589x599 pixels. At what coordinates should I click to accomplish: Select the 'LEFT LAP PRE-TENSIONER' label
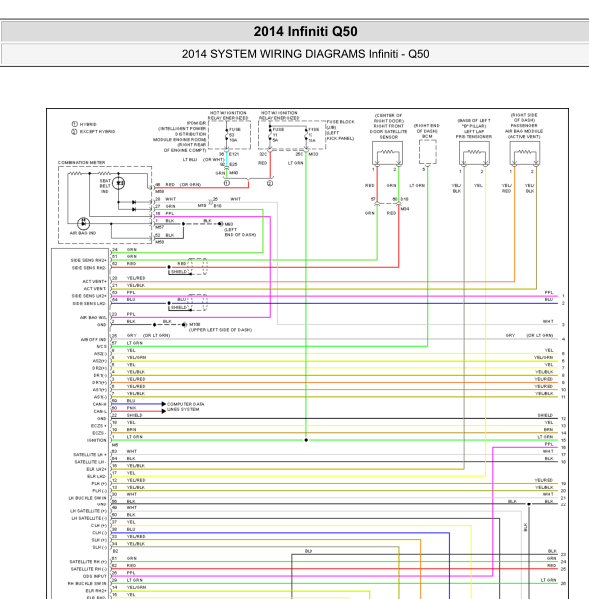click(474, 134)
